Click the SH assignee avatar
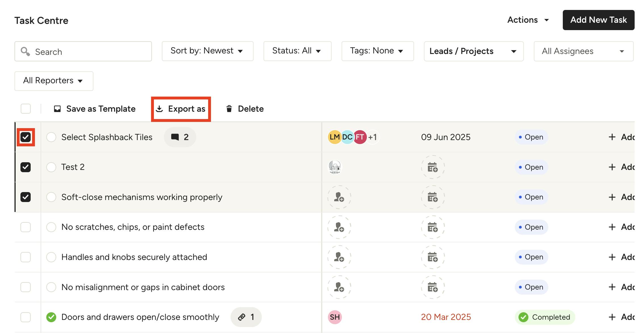This screenshot has width=644, height=333. (x=335, y=317)
